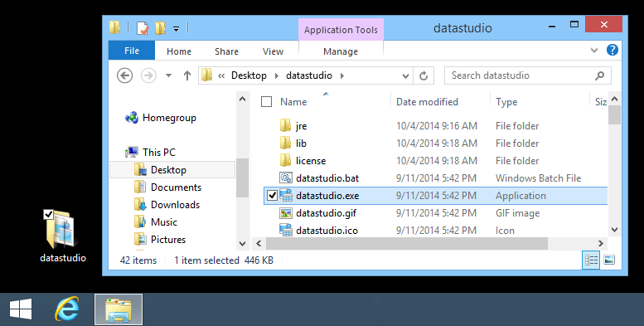The image size is (644, 326).
Task: Go up one folder level arrow
Action: (187, 75)
